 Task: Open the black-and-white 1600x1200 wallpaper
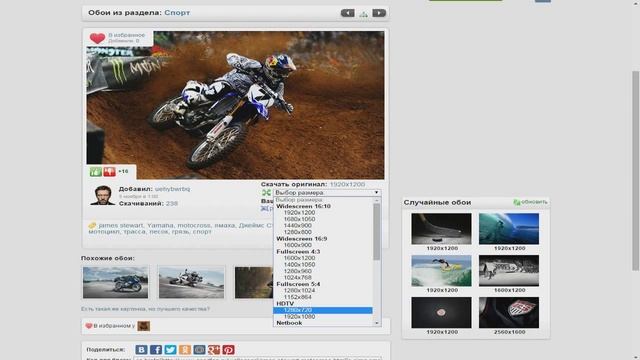509,271
